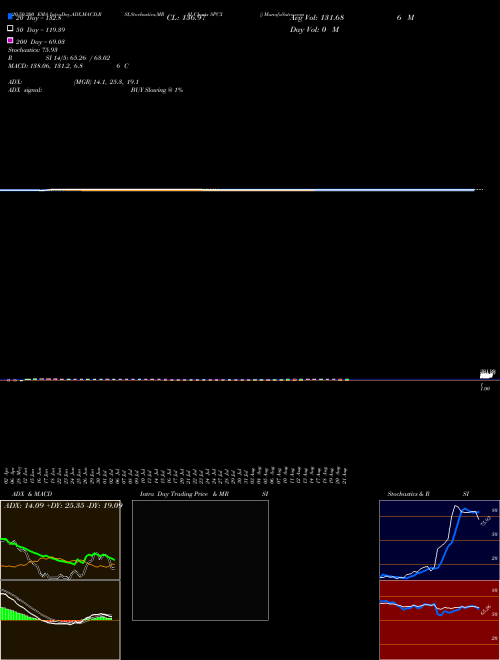Click the white 50 Day legend square
This screenshot has height=660, width=500.
[10, 29]
